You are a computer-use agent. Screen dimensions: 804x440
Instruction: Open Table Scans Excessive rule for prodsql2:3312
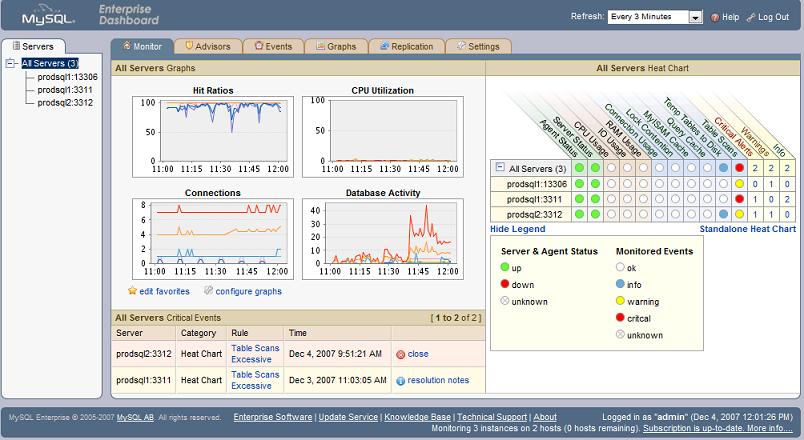255,353
